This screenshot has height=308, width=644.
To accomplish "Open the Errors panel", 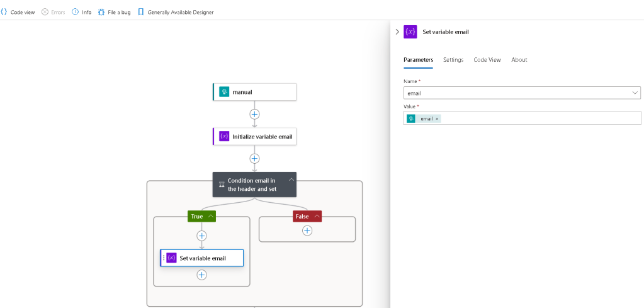I will pos(54,13).
